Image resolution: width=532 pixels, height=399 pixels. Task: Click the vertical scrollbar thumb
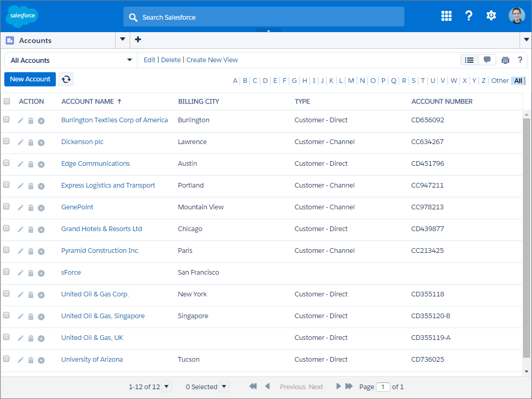[526, 237]
